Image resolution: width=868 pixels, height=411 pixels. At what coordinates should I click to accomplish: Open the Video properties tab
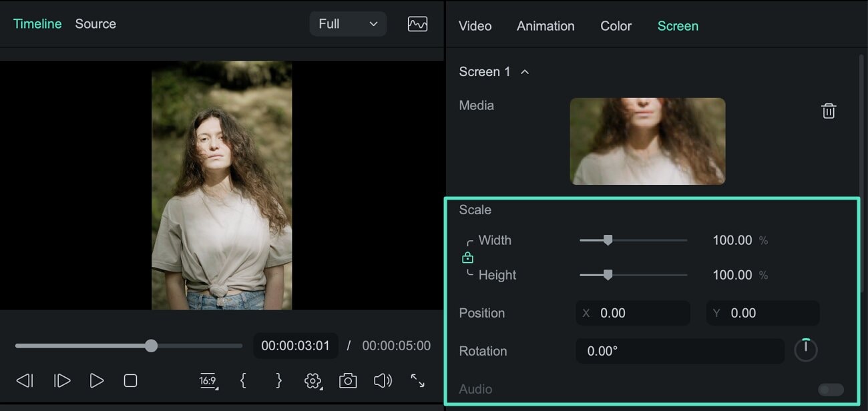[475, 26]
